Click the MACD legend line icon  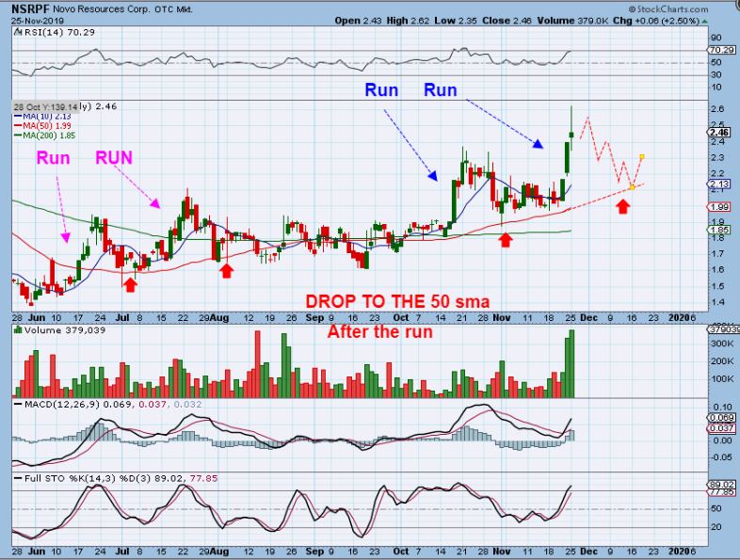[18, 405]
